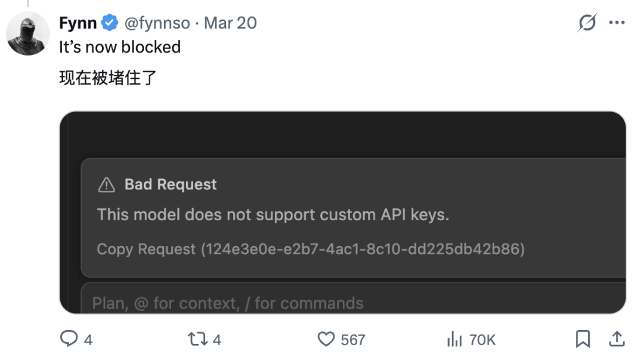
Task: View post analytics via 70K bar icon
Action: tap(455, 340)
